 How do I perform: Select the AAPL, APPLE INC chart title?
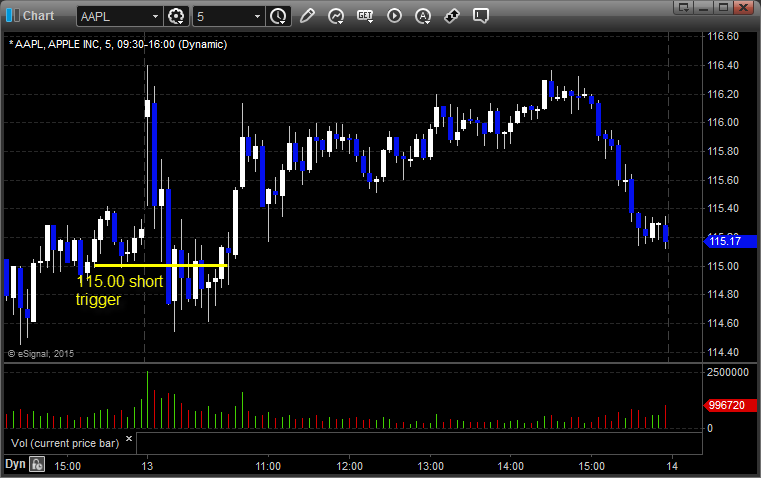[118, 44]
